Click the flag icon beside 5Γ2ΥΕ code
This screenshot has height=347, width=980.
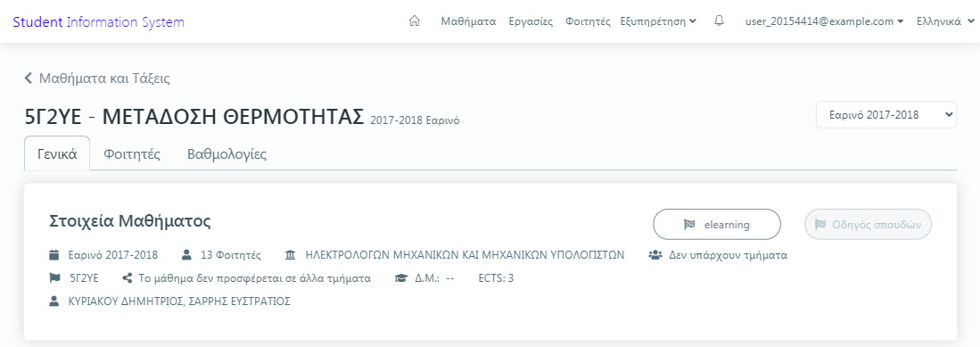pos(54,278)
